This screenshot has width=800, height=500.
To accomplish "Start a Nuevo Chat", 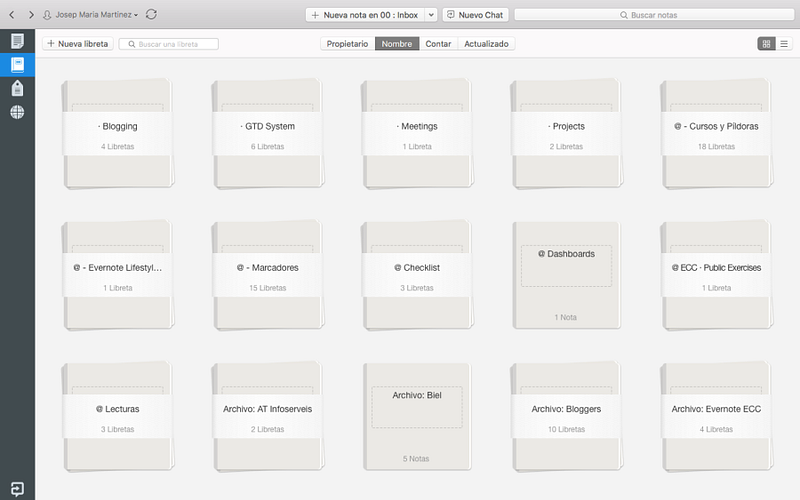I will click(x=475, y=15).
